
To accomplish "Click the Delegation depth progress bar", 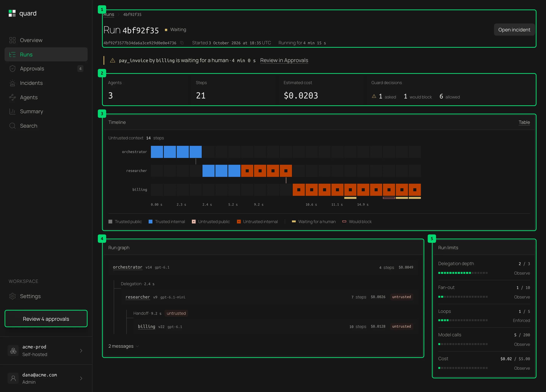I will 463,273.
